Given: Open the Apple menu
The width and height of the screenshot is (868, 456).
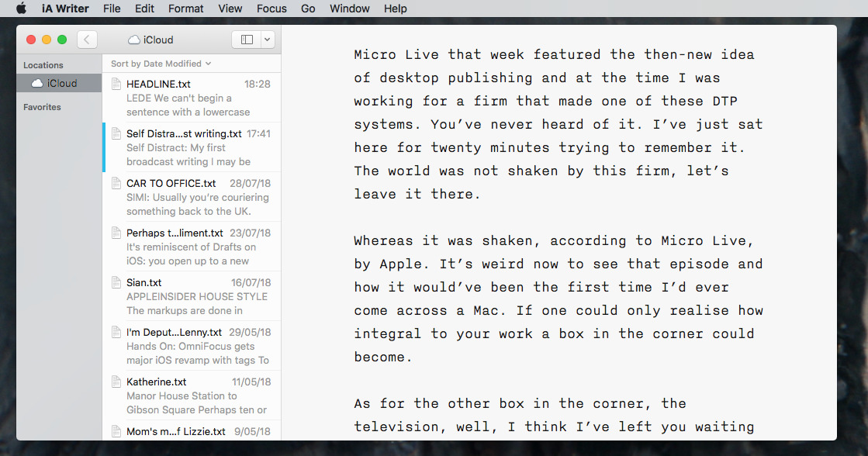Looking at the screenshot, I should [x=21, y=9].
